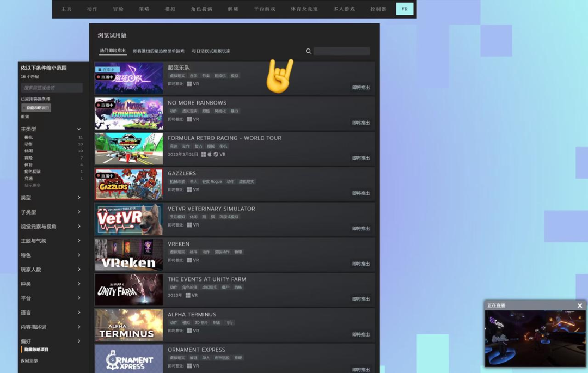Click Windows icon in VReken row
The width and height of the screenshot is (588, 373).
point(189,260)
